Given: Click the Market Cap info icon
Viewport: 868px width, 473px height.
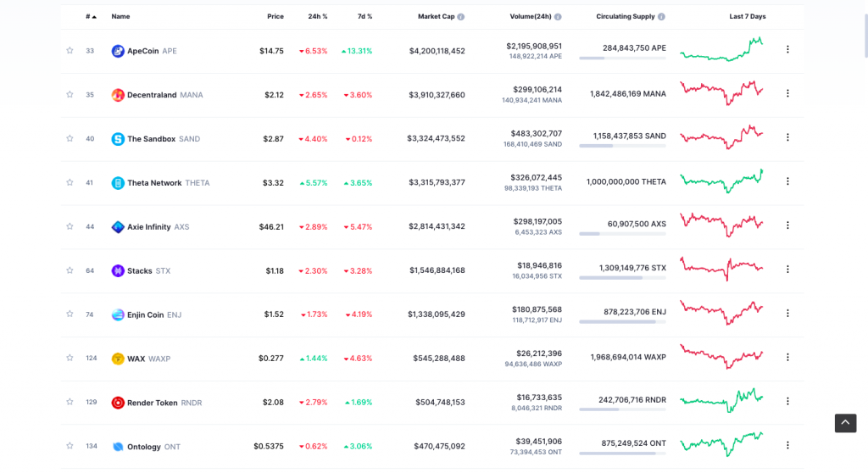Looking at the screenshot, I should coord(460,17).
